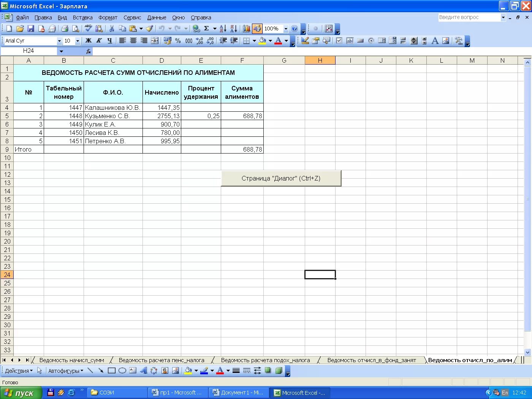
Task: Click the Insert Hyperlink globe icon
Action: [196, 28]
